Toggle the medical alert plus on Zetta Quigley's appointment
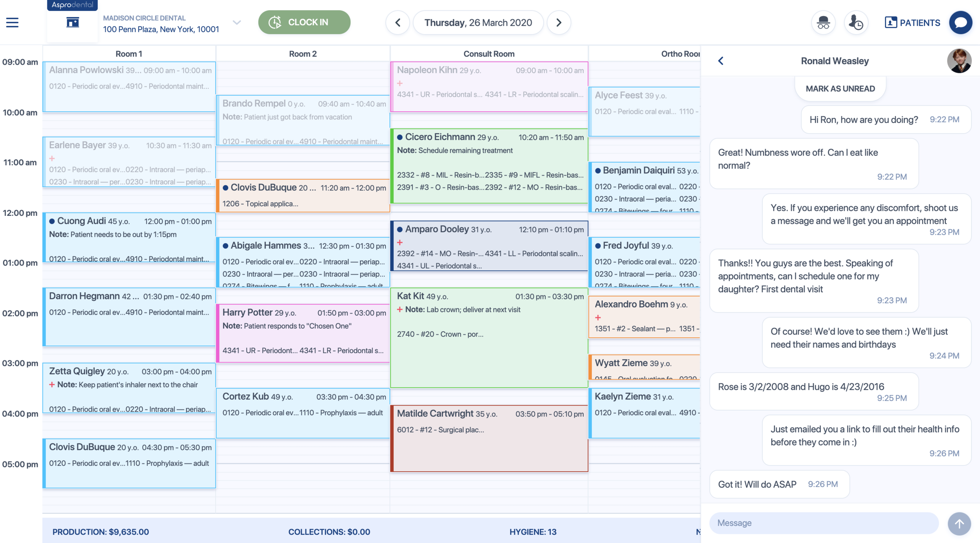This screenshot has width=980, height=543. pos(51,384)
